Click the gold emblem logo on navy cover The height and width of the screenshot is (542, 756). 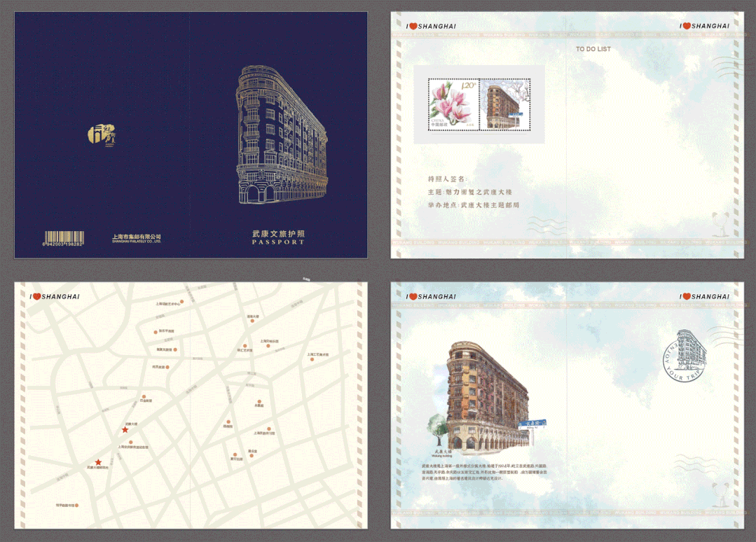(x=100, y=134)
